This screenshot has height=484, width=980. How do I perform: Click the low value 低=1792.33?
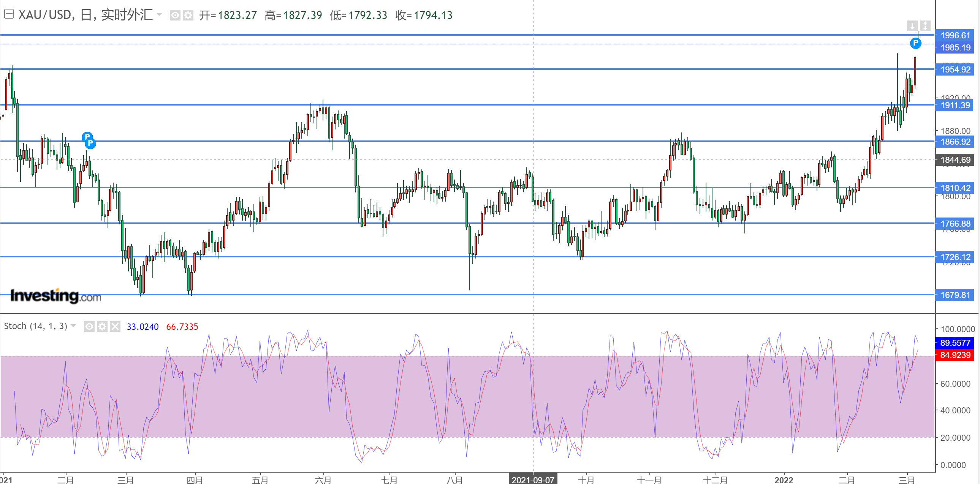[x=358, y=15]
